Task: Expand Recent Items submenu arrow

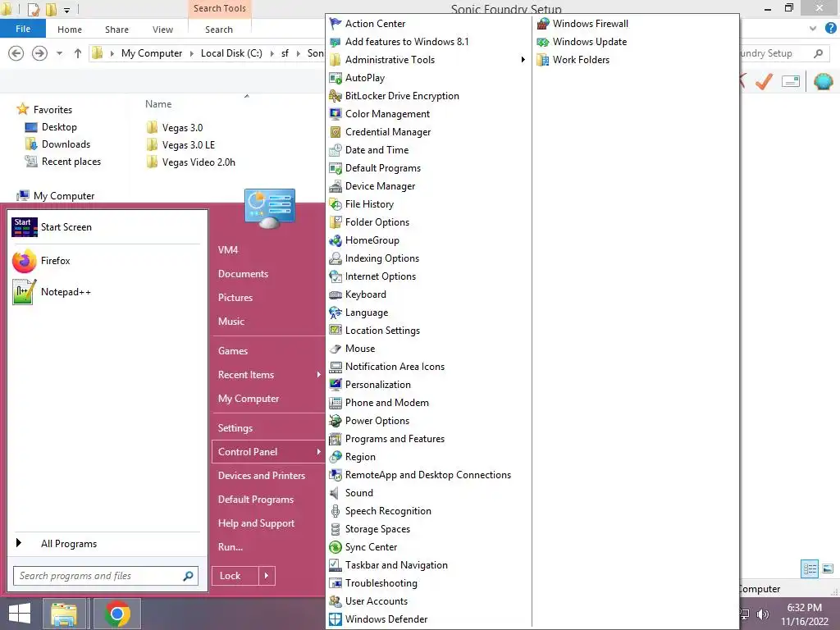Action: (319, 374)
